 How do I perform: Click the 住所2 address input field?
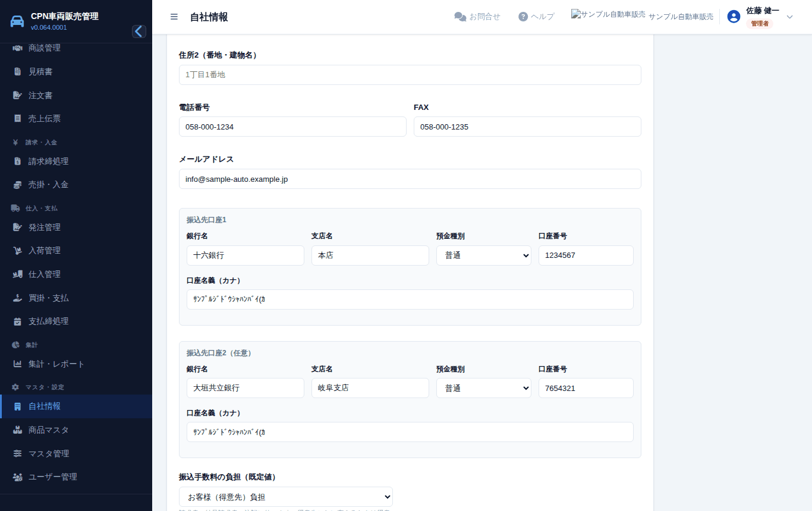point(410,75)
